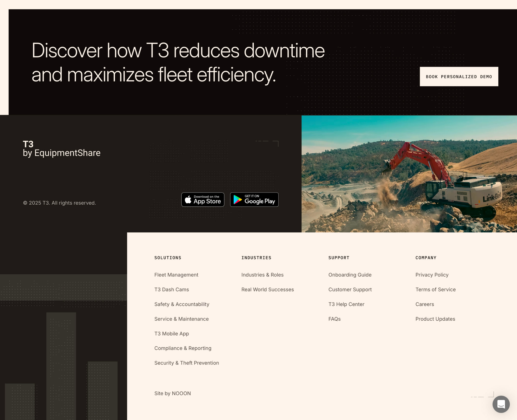Open Product Updates link
This screenshot has height=420, width=517.
[435, 319]
